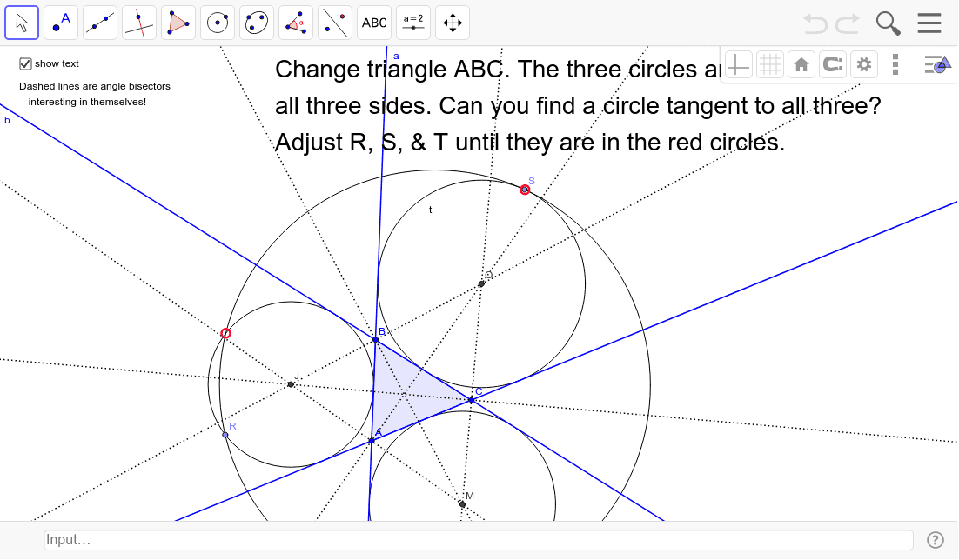Select the Ellipse tool
Image resolution: width=959 pixels, height=560 pixels.
pos(257,23)
